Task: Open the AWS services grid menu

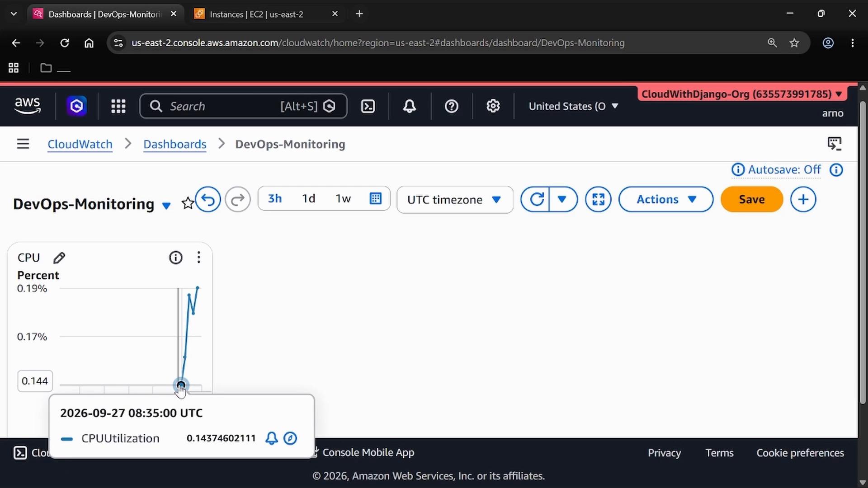Action: (x=118, y=106)
